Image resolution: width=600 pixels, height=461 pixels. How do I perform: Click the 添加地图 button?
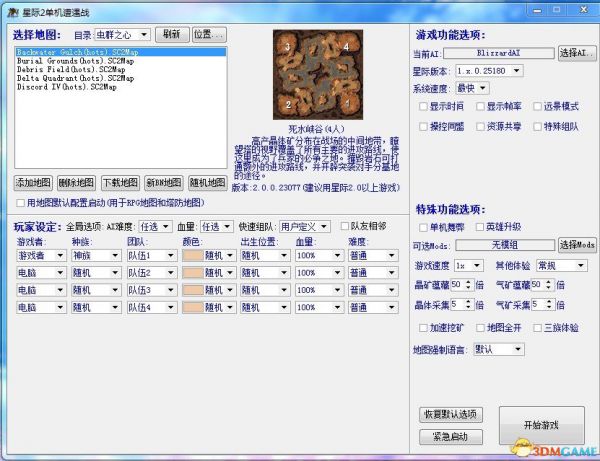33,182
